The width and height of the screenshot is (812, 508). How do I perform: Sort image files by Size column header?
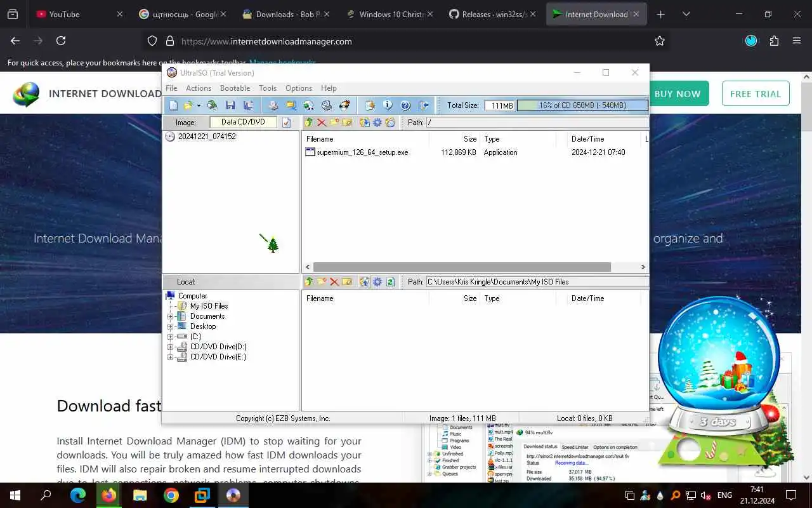tap(454, 139)
